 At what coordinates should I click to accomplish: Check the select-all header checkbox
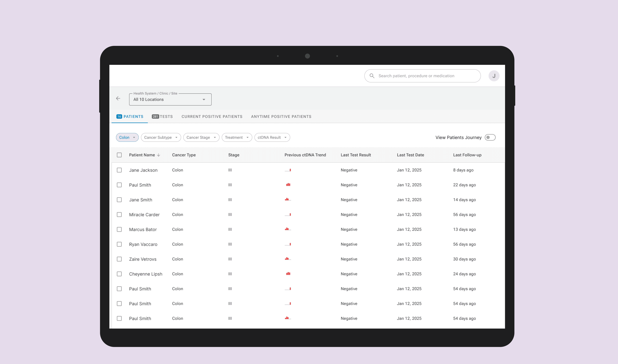[x=119, y=155]
